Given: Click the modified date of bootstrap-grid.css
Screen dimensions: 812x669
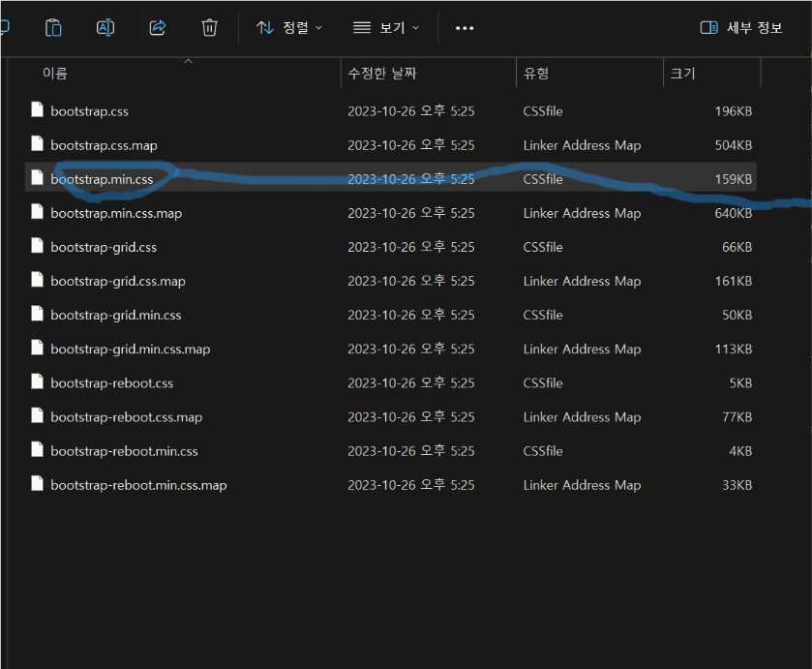Looking at the screenshot, I should [x=410, y=247].
